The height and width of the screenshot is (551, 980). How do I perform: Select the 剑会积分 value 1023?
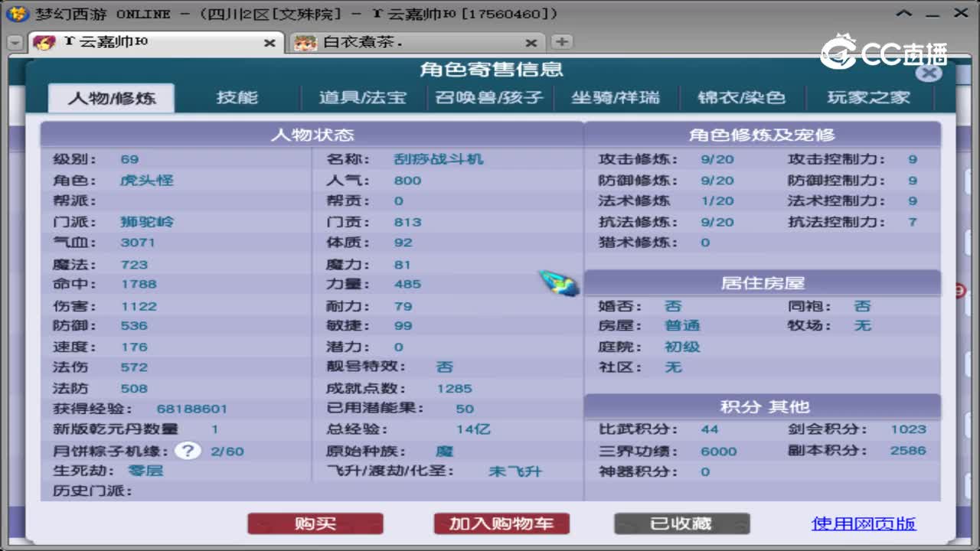pos(908,429)
